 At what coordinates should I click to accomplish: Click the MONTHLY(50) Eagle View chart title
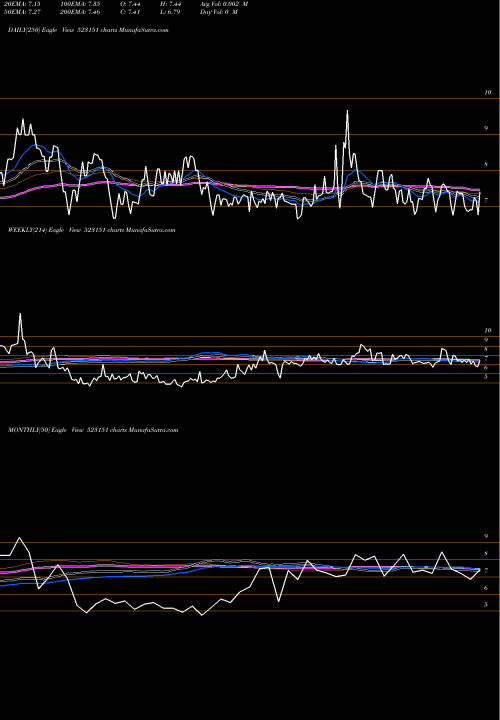93,430
